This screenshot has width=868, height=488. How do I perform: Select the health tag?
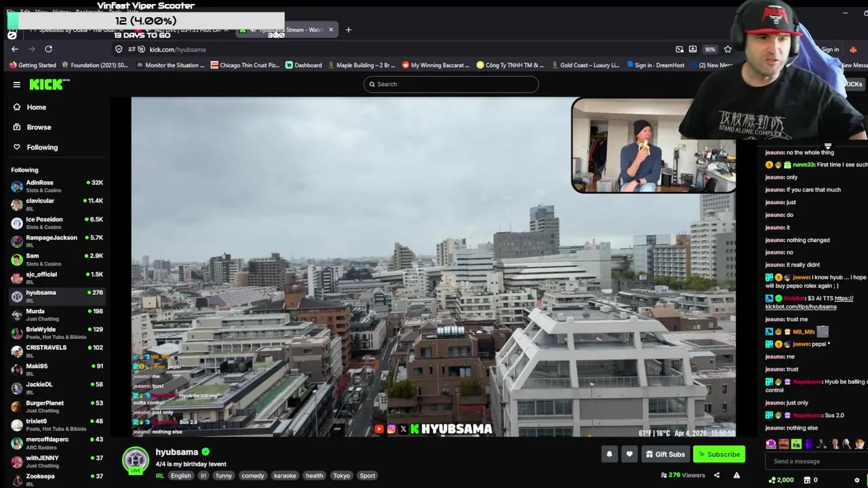click(314, 476)
